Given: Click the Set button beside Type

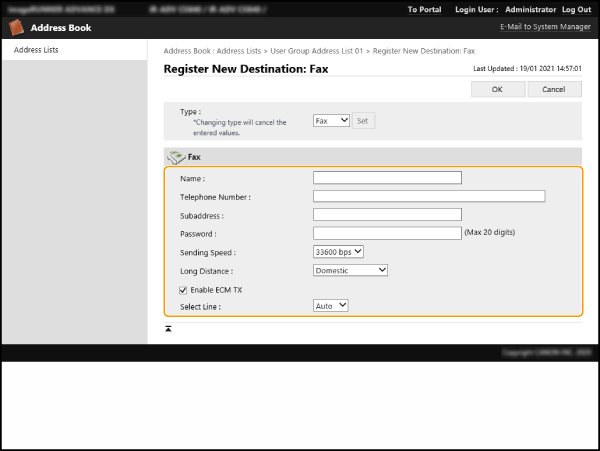Looking at the screenshot, I should [363, 120].
